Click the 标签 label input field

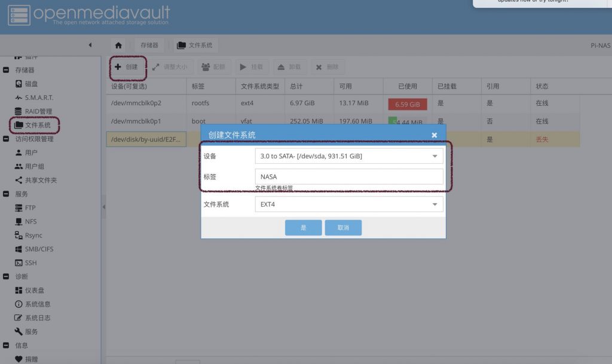(x=349, y=177)
